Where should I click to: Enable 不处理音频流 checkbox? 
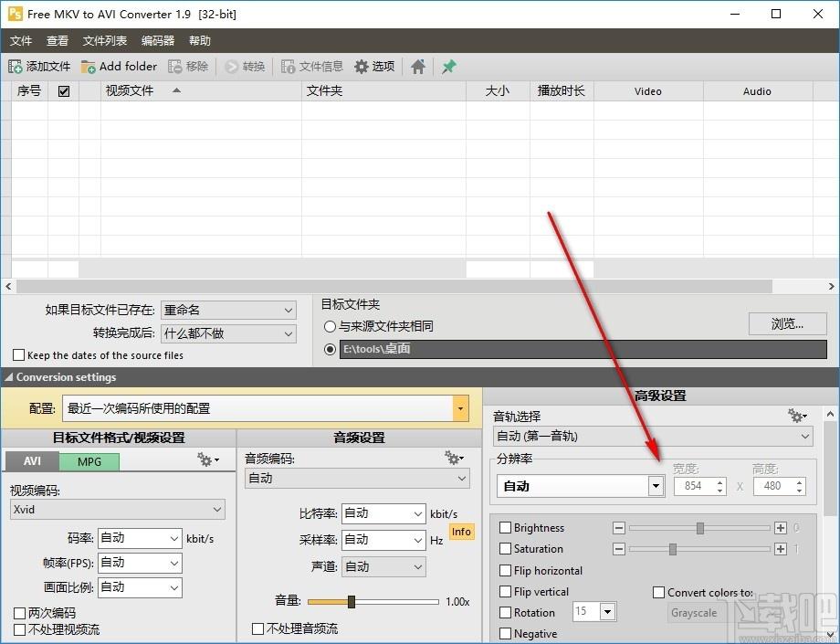point(257,628)
